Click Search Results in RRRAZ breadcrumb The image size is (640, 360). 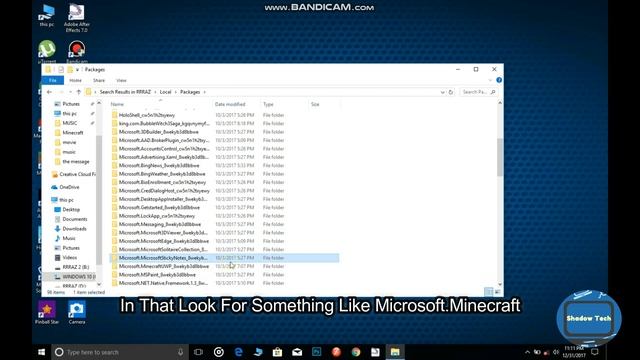pyautogui.click(x=125, y=92)
